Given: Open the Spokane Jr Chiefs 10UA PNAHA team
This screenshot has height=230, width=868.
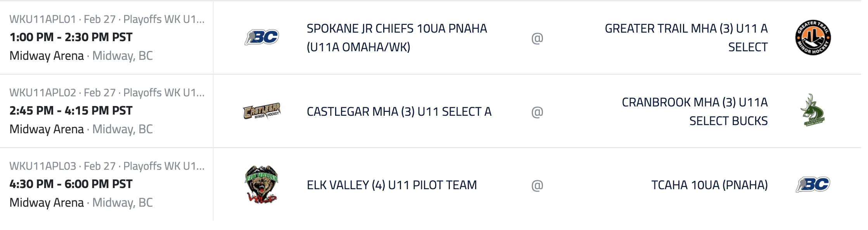Looking at the screenshot, I should click(397, 38).
